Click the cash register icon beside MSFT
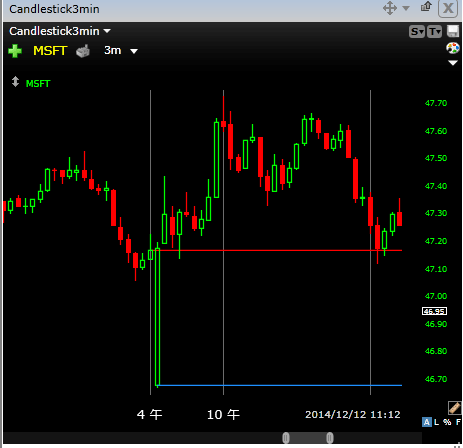This screenshot has height=448, width=463. coord(83,51)
